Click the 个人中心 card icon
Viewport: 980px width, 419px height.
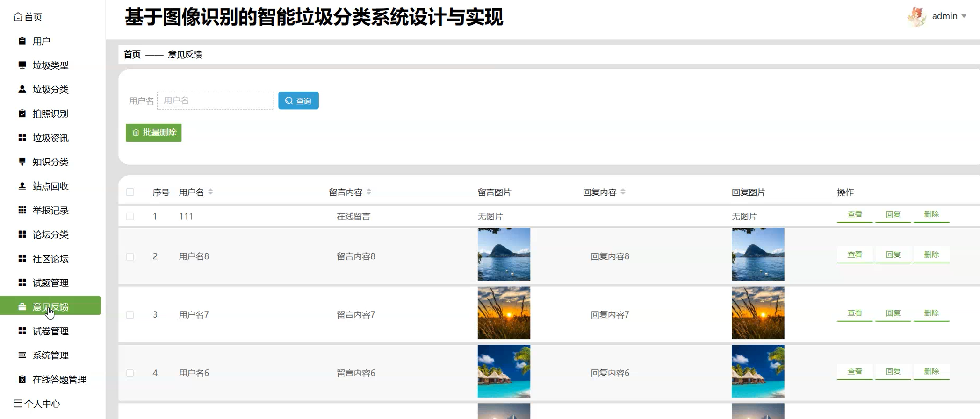[18, 403]
